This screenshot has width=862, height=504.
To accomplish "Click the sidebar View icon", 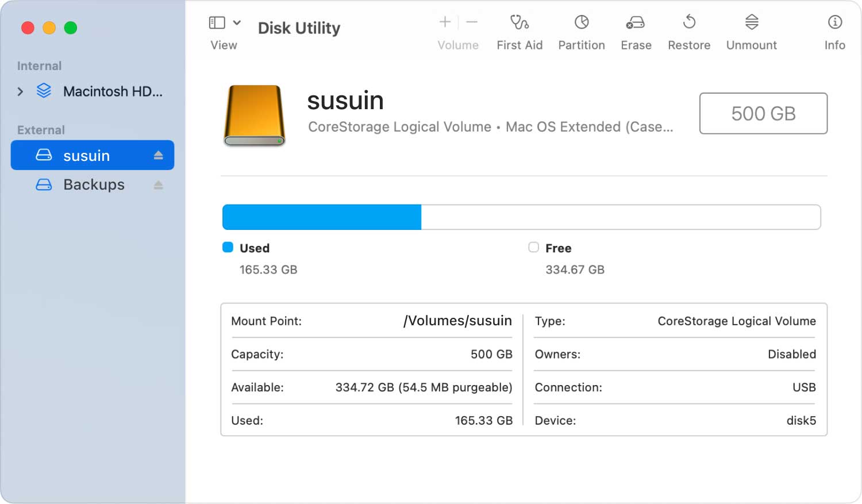I will [217, 22].
